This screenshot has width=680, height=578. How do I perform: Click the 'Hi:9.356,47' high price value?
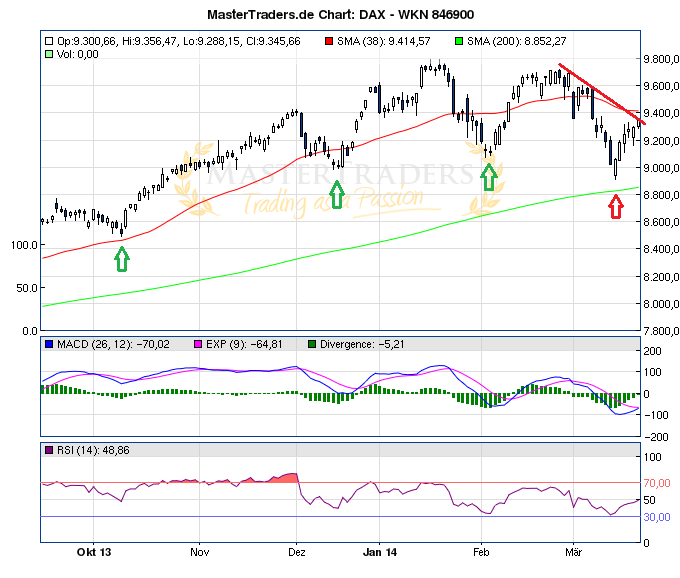click(150, 41)
